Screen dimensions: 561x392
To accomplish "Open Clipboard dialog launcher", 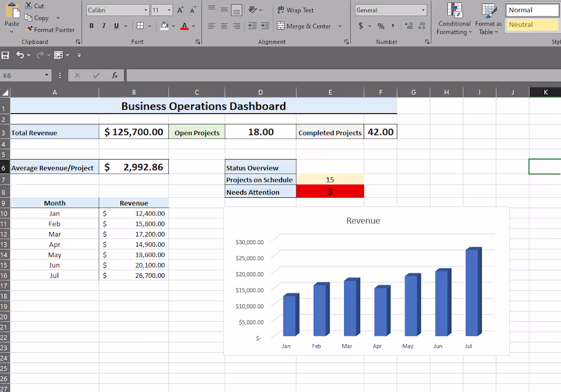I will (x=78, y=42).
